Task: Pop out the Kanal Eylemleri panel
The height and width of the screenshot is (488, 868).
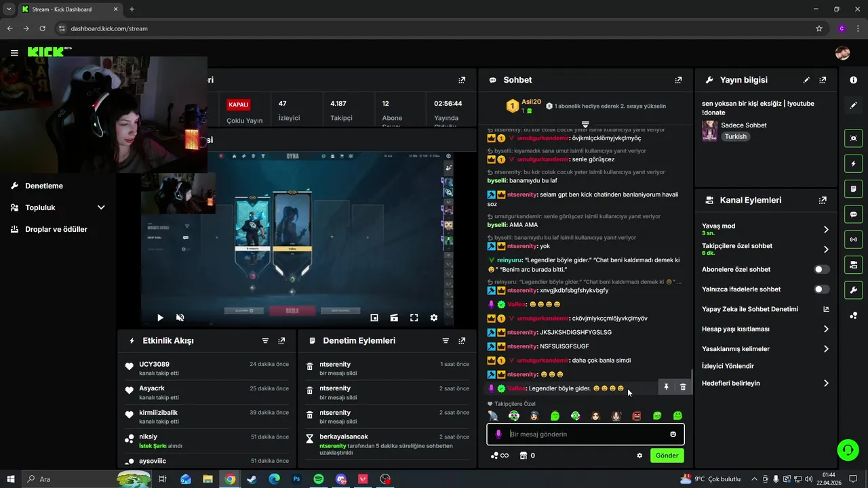Action: [823, 201]
